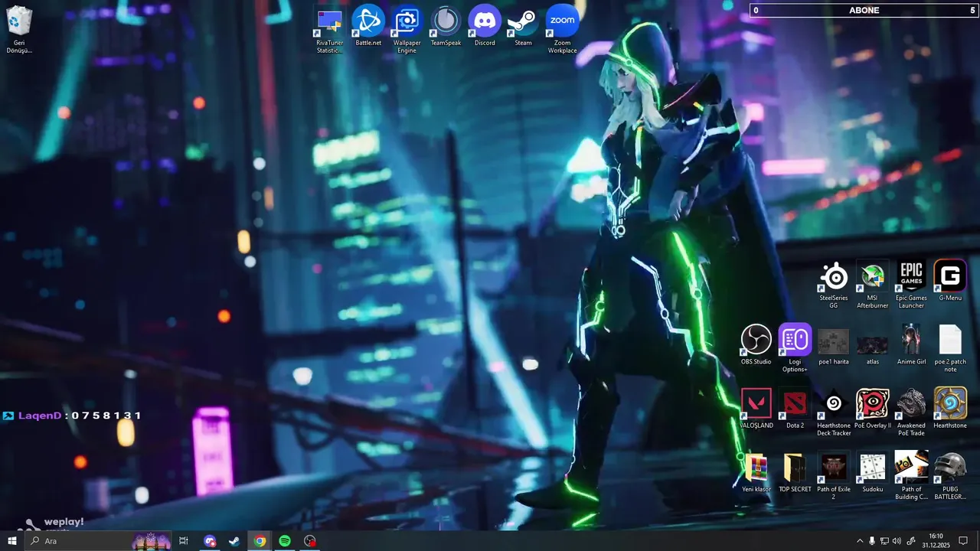The height and width of the screenshot is (551, 980).
Task: Open the Awakened PoE Trade shortcut
Action: [911, 412]
